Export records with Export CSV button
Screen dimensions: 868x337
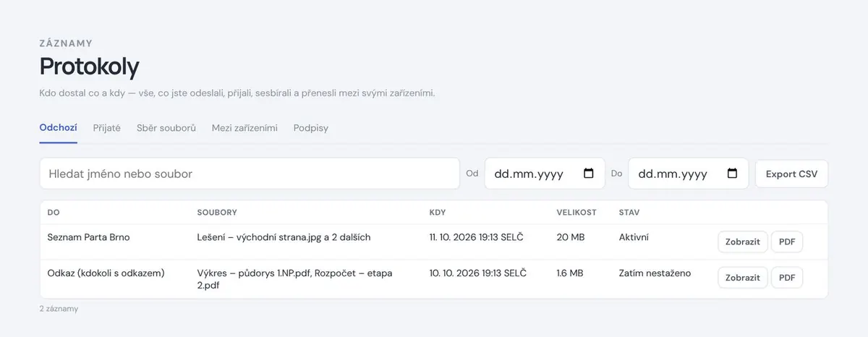[792, 174]
